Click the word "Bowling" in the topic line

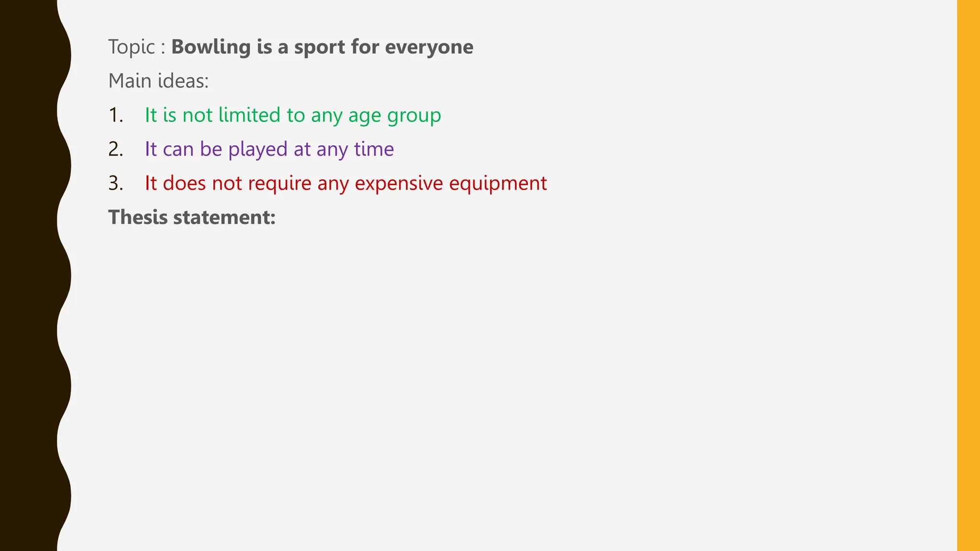[211, 47]
